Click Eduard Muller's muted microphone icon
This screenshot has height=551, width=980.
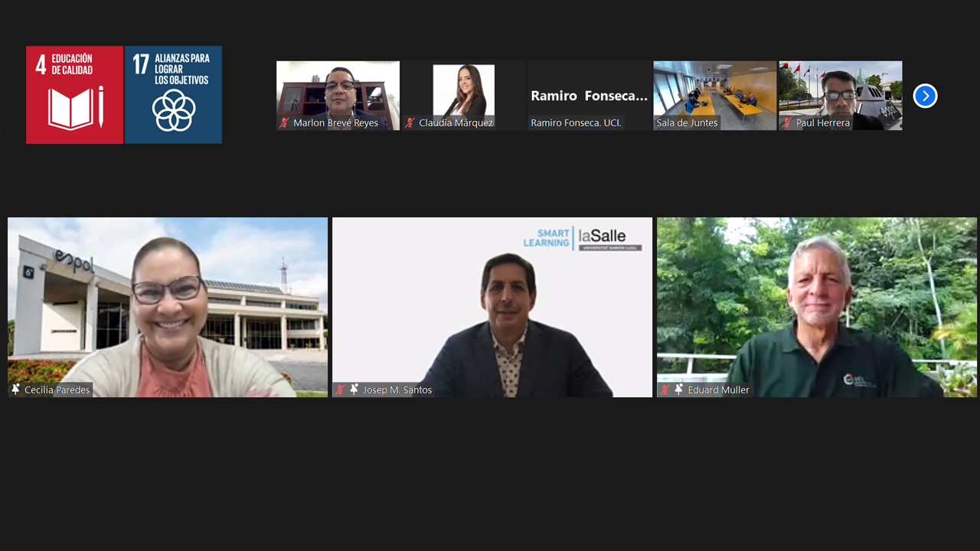pos(665,390)
